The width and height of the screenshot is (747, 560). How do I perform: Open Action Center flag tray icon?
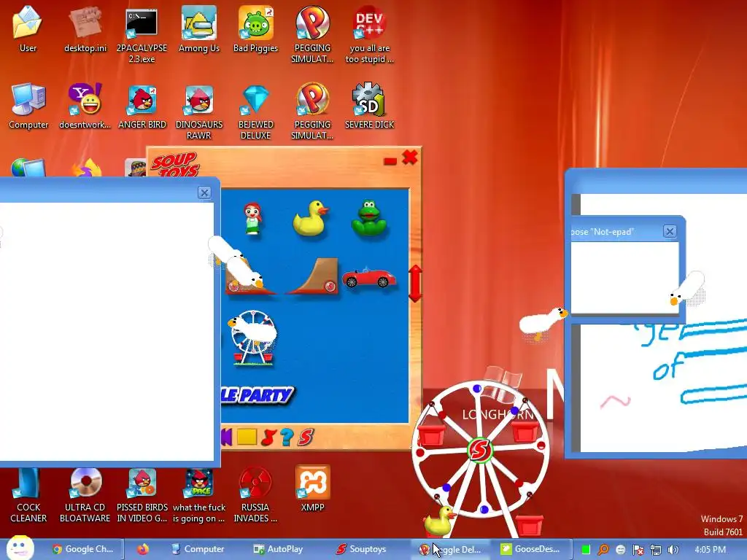coord(638,550)
